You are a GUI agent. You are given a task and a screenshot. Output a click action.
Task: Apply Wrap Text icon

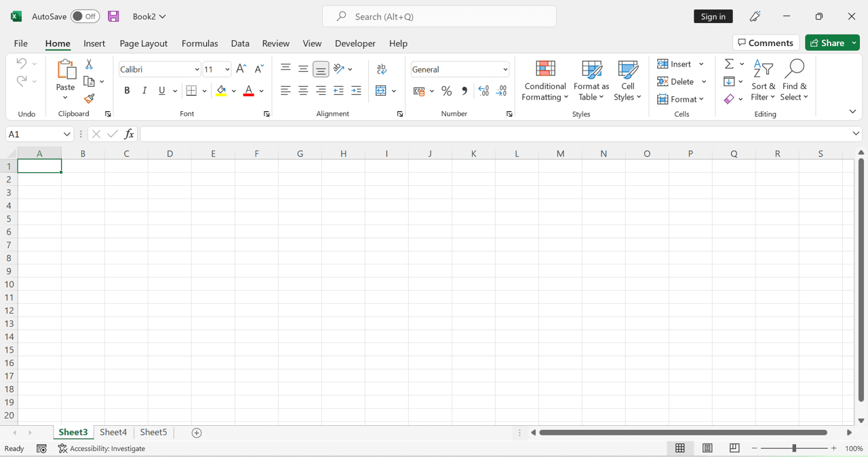coord(382,69)
